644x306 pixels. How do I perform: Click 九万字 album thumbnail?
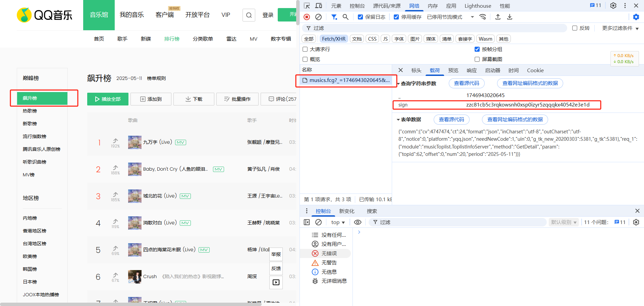click(135, 142)
